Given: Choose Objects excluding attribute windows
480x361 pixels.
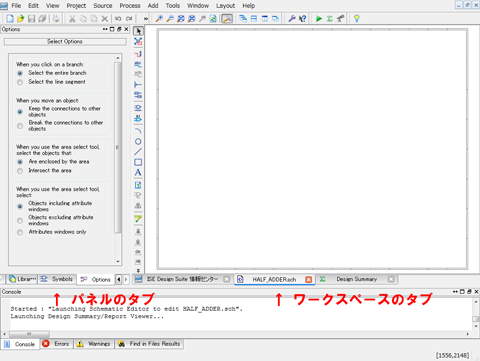Looking at the screenshot, I should (x=20, y=220).
